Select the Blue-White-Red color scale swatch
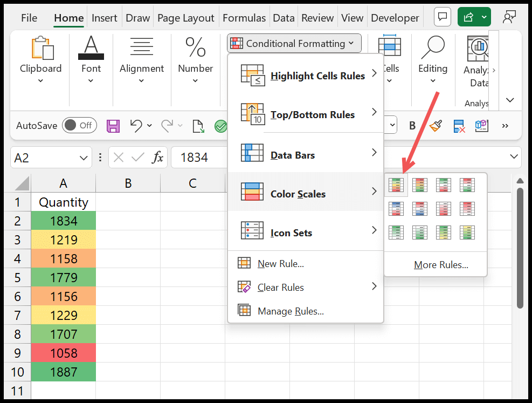The image size is (532, 403). 396,209
